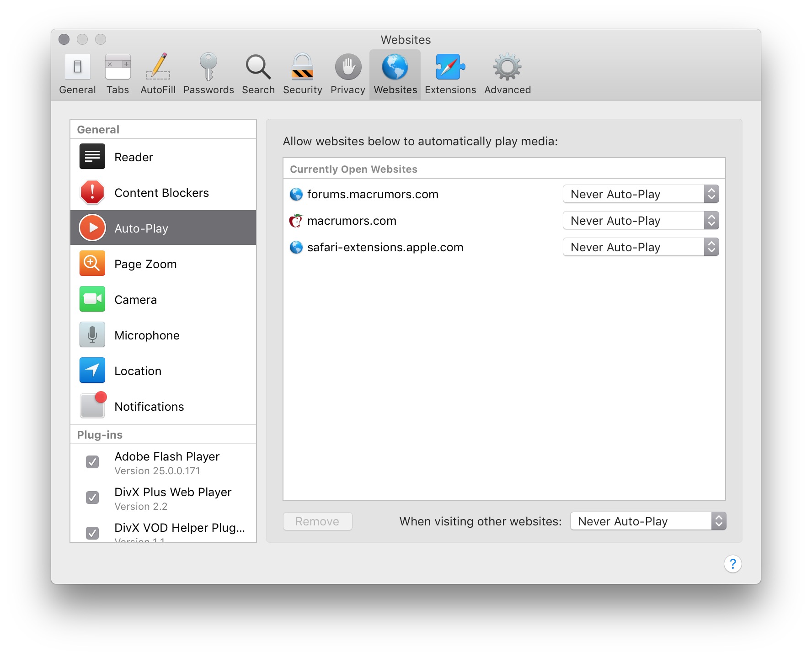This screenshot has width=812, height=657.
Task: Select the Notifications row label
Action: click(149, 407)
